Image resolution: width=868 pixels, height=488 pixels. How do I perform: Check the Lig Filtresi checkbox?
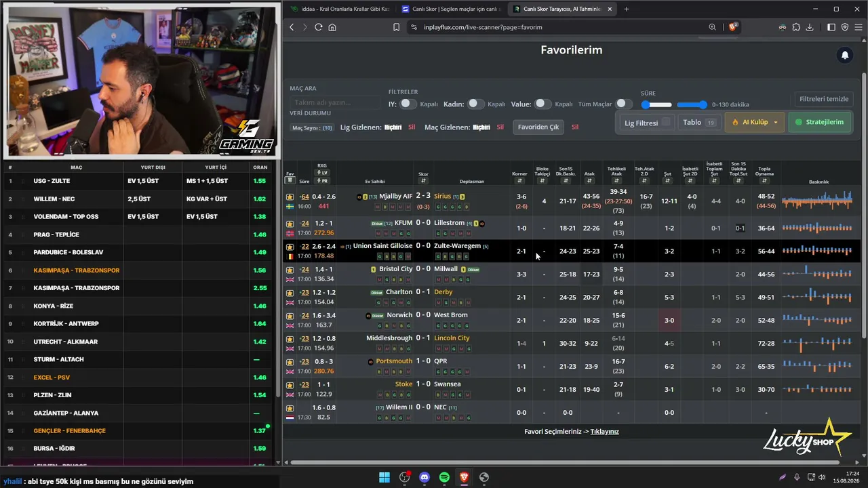tap(667, 123)
